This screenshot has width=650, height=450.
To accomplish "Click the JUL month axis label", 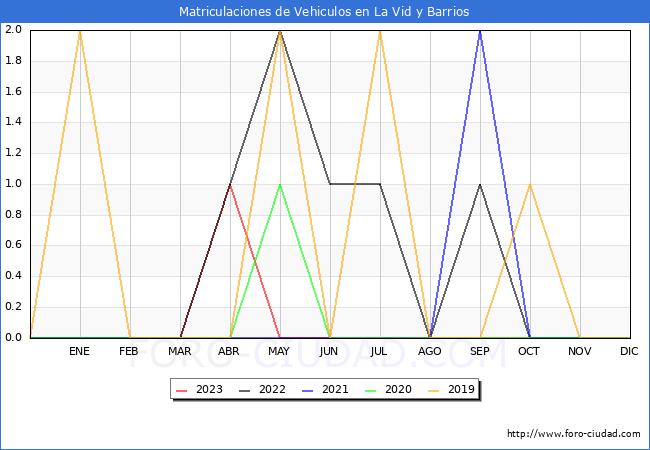I will (379, 351).
